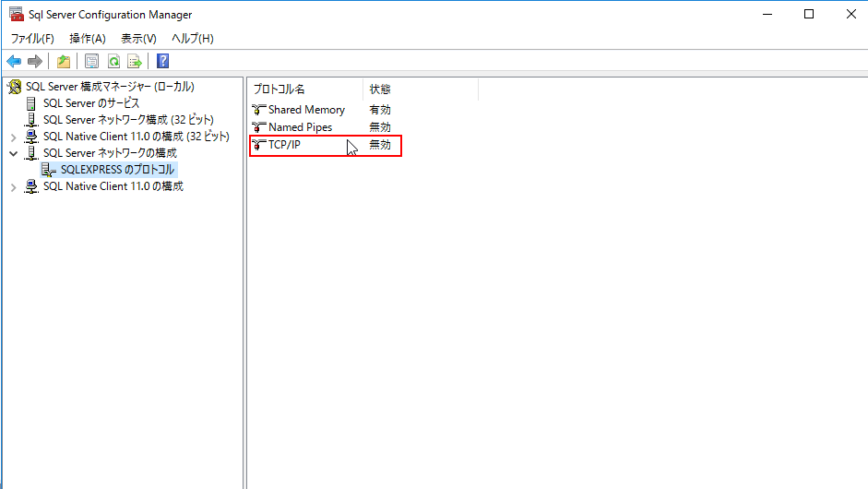Click the Export List toolbar icon

pyautogui.click(x=135, y=62)
